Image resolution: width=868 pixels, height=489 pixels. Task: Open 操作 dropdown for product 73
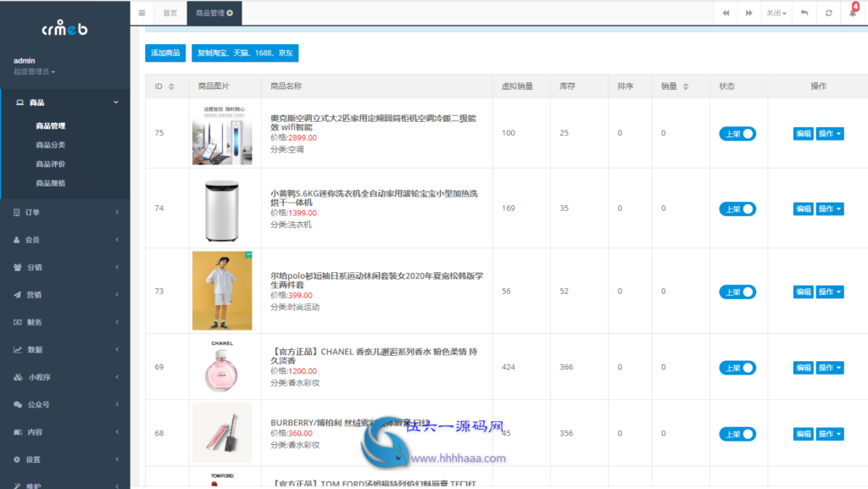tap(830, 292)
